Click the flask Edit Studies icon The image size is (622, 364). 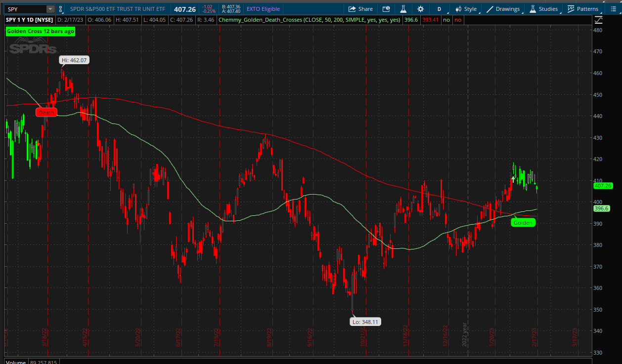coord(403,9)
